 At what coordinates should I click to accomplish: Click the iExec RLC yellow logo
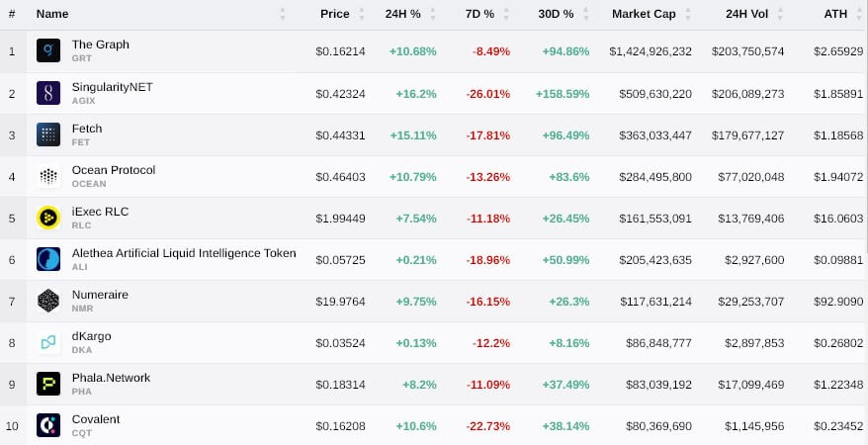[x=48, y=218]
